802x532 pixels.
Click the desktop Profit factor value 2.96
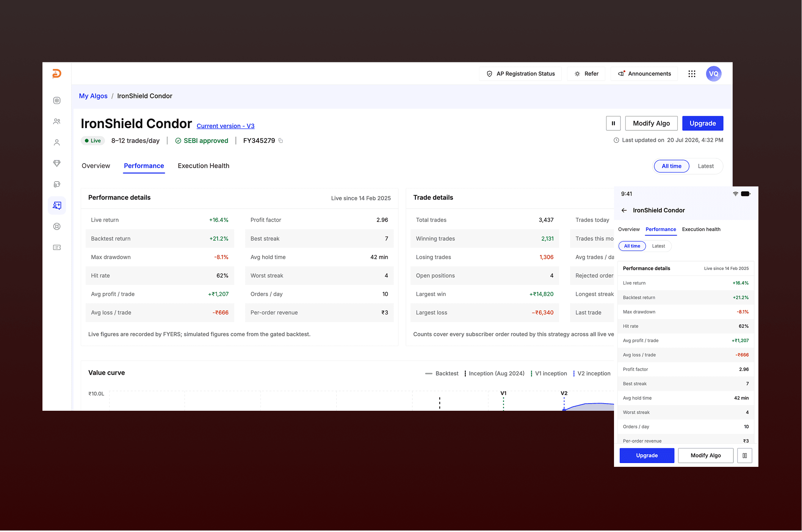[382, 220]
